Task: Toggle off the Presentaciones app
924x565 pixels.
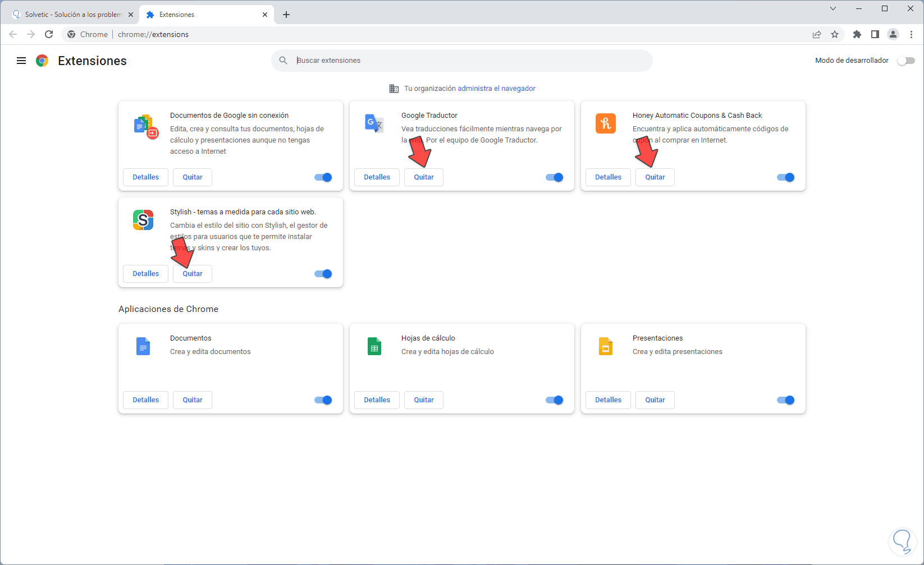Action: (x=786, y=400)
